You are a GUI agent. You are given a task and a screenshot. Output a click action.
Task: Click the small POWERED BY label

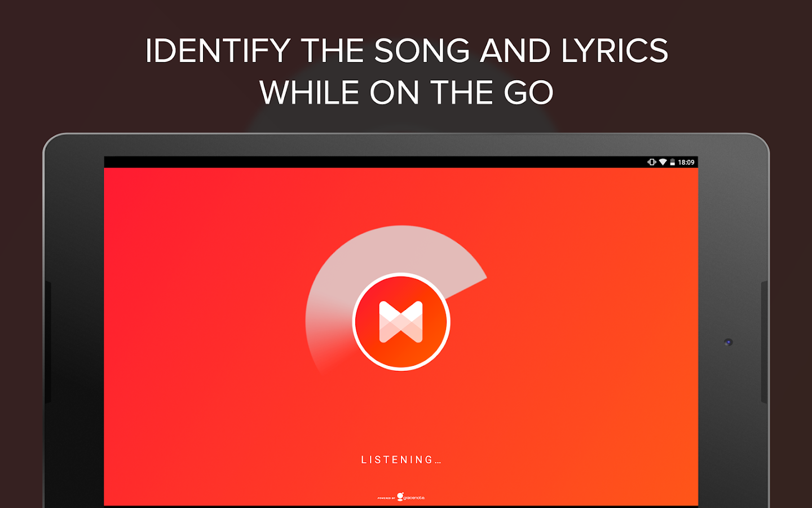[386, 498]
